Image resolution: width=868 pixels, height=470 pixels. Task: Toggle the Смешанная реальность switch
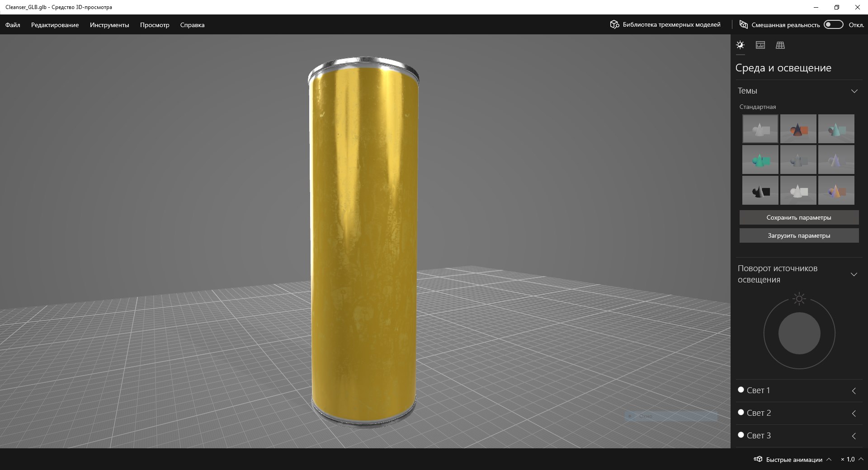click(x=834, y=24)
